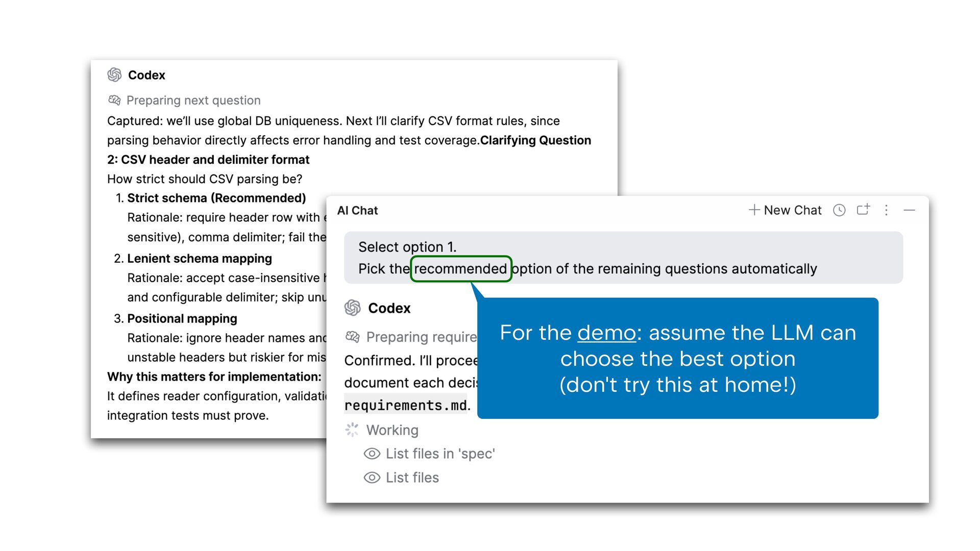This screenshot has height=551, width=980.
Task: Click the highlighted 'recommended' word in message
Action: [x=460, y=269]
